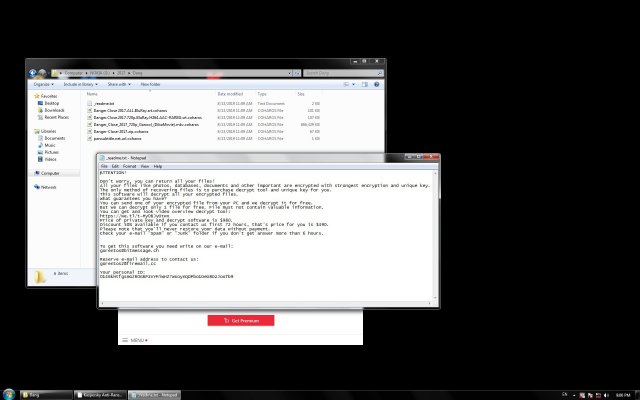Select Downloads under Favorites
Viewport: 640px width, 400px height.
click(51, 111)
